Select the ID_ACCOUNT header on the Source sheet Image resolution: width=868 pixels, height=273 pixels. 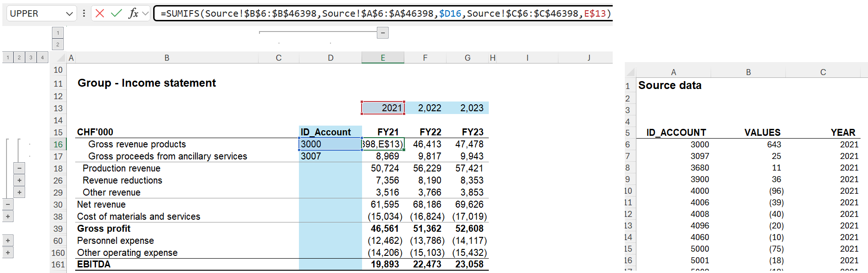[x=676, y=133]
